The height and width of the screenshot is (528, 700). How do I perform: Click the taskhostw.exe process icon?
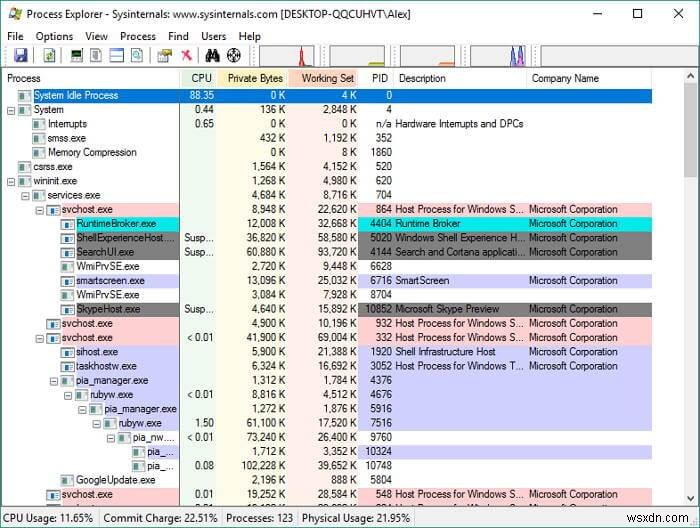68,366
